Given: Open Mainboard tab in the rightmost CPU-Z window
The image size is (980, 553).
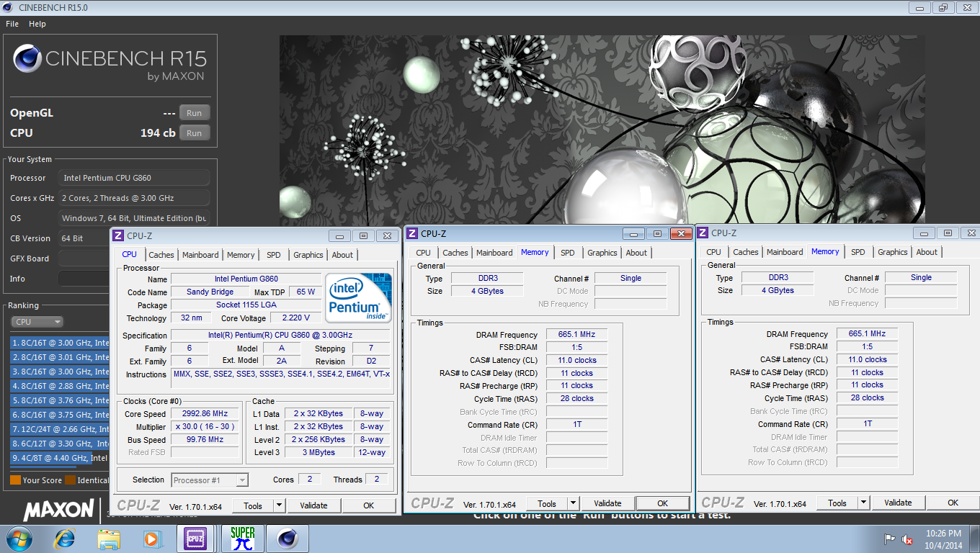Looking at the screenshot, I should pyautogui.click(x=785, y=252).
